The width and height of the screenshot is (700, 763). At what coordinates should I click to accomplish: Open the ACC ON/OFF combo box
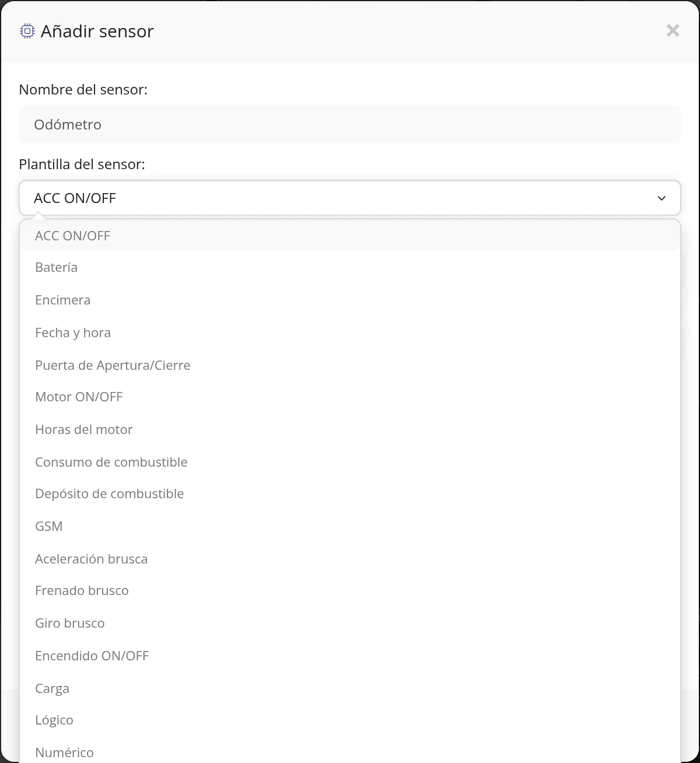(350, 198)
